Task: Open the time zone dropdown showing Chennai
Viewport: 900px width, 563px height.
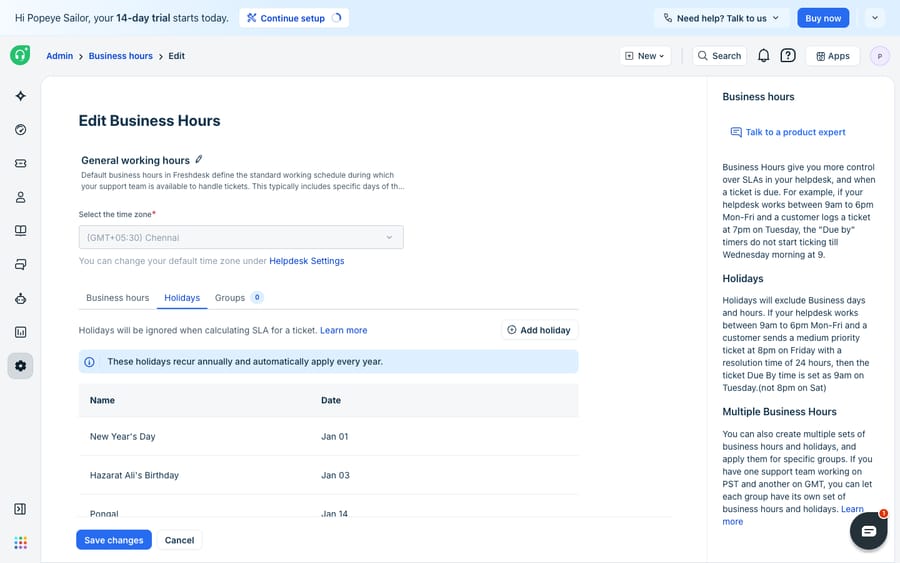Action: [x=241, y=237]
